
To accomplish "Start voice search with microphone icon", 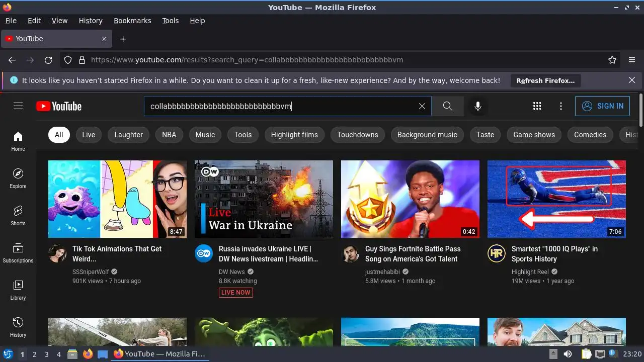I will point(478,106).
